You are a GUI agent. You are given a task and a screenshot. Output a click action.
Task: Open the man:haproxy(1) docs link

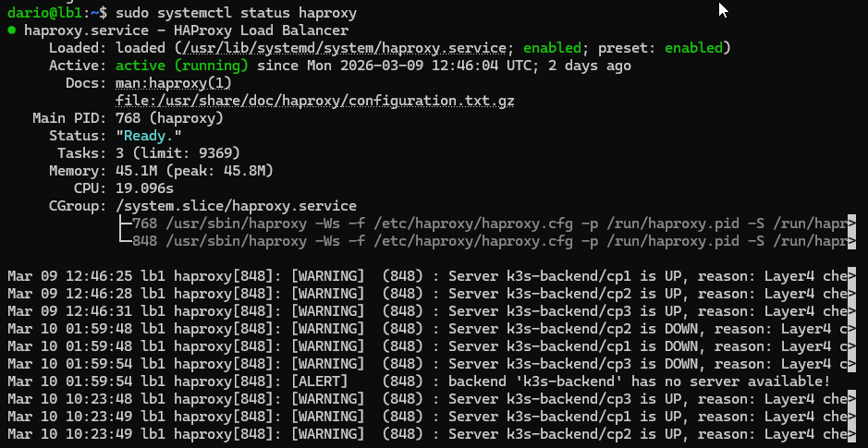click(x=173, y=83)
